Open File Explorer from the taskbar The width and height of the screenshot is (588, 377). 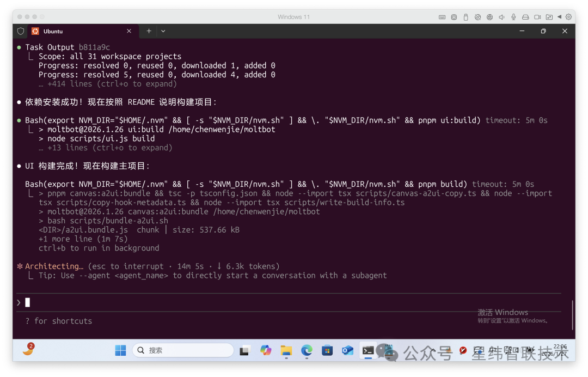tap(286, 350)
